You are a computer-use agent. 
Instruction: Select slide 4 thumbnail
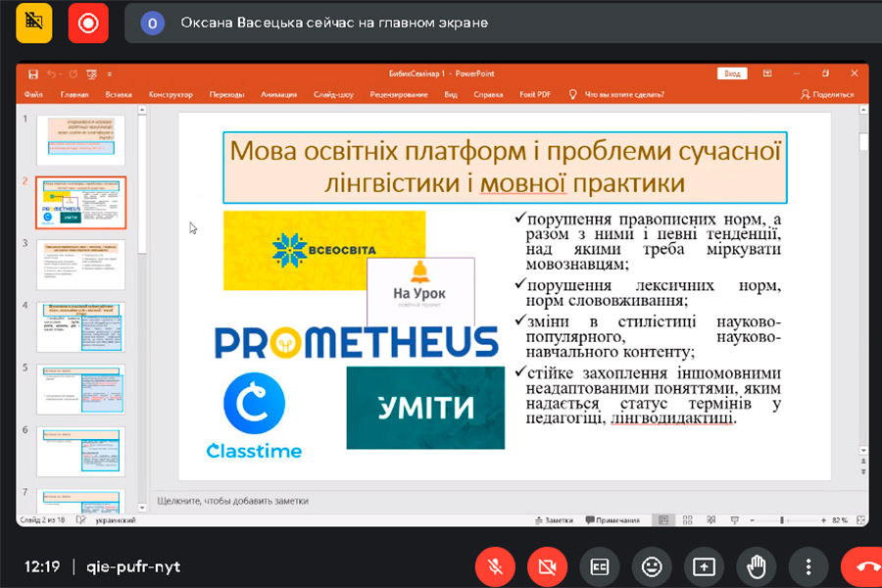pyautogui.click(x=81, y=327)
